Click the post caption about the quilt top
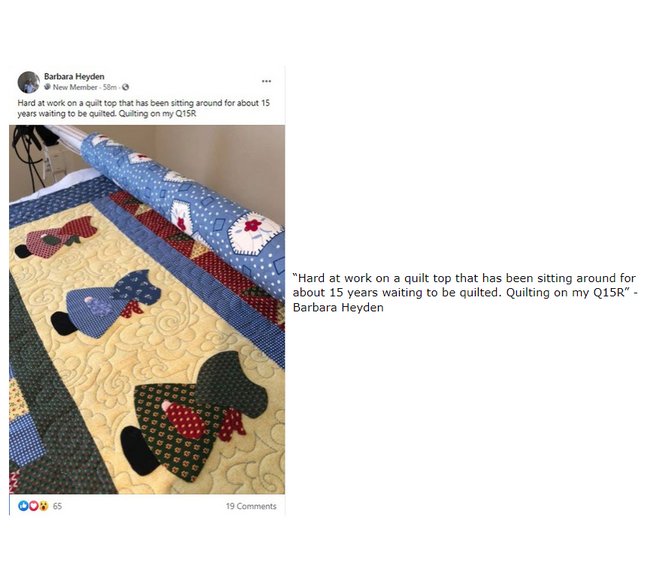 click(143, 108)
